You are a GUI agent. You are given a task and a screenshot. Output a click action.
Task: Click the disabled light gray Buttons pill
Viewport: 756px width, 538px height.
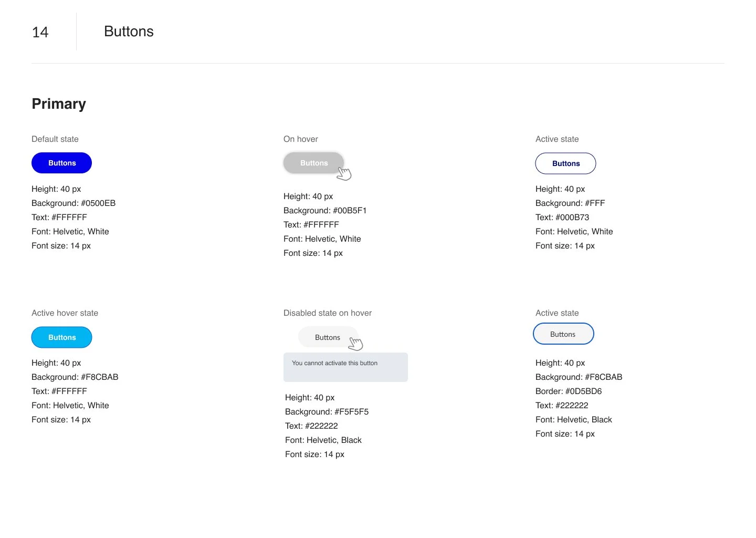click(328, 337)
